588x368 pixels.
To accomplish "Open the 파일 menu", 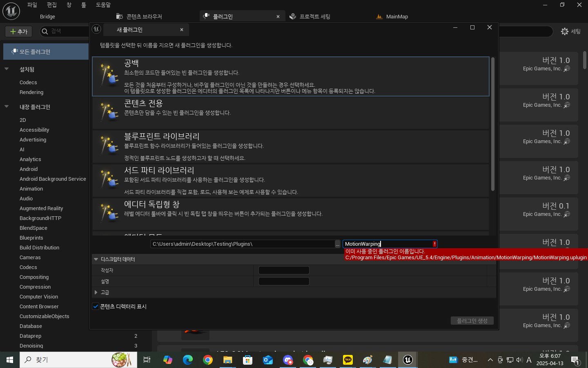I will click(x=32, y=5).
